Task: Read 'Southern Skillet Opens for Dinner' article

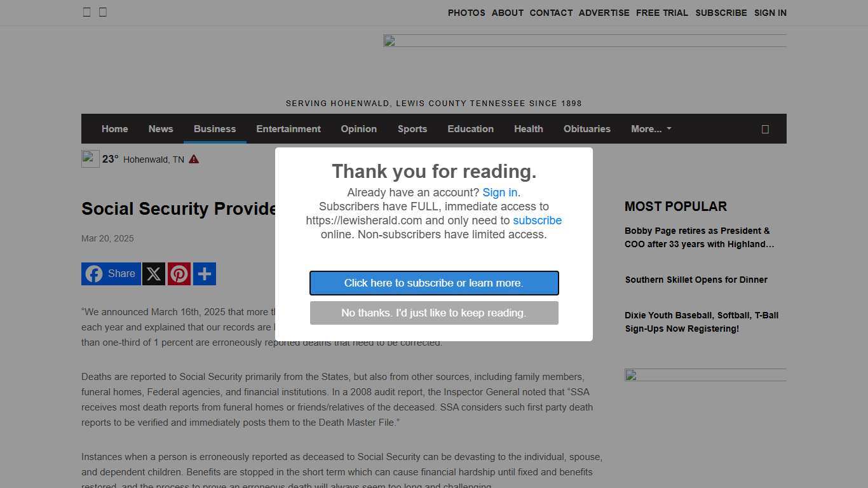Action: point(696,280)
